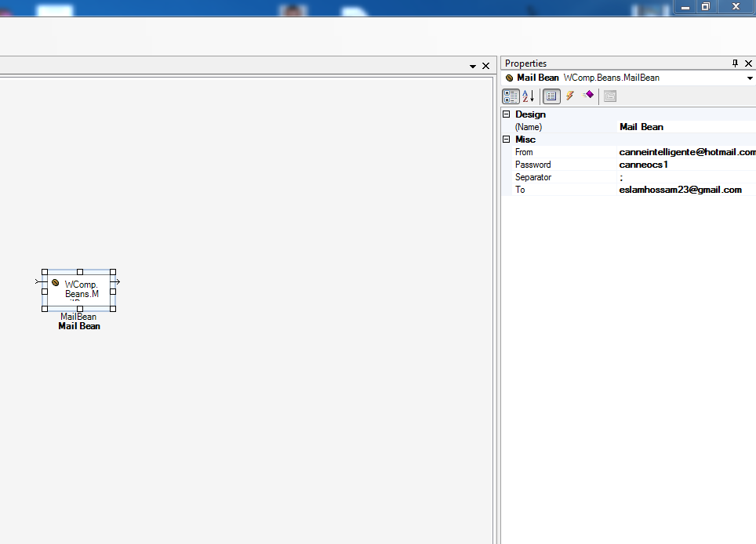
Task: Select the (Name) property value field
Action: pos(686,127)
